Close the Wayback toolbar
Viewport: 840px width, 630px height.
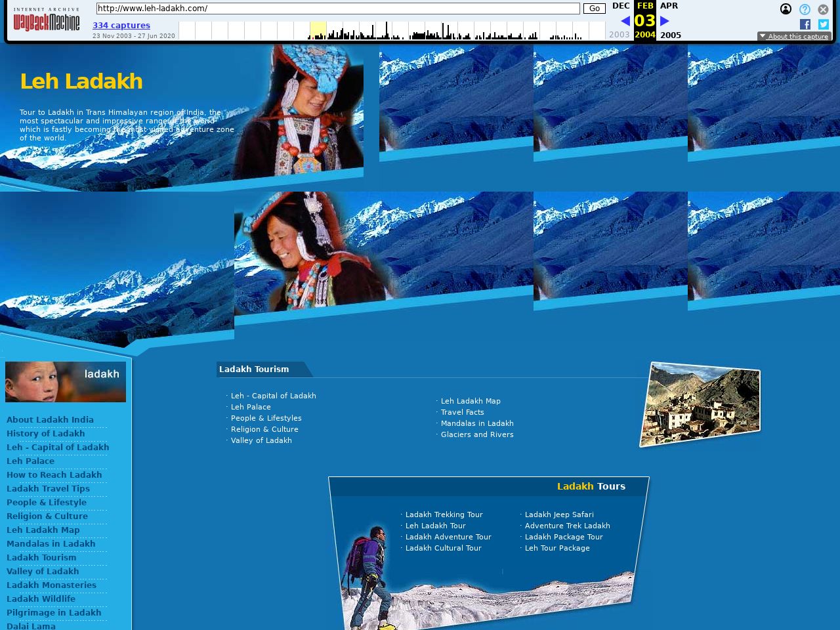[x=823, y=9]
